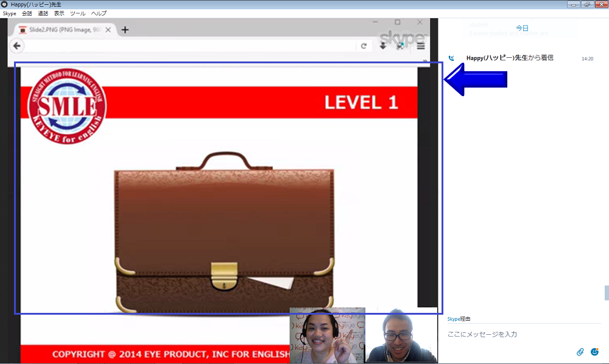Viewport: 609px width, 364px height.
Task: Open the 表示 menu
Action: 59,13
